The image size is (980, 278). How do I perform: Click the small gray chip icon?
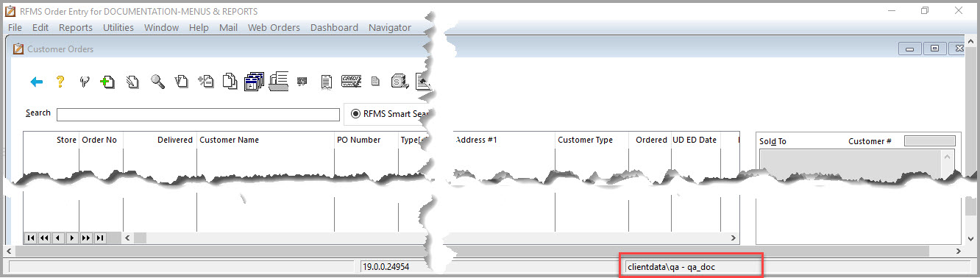click(302, 82)
